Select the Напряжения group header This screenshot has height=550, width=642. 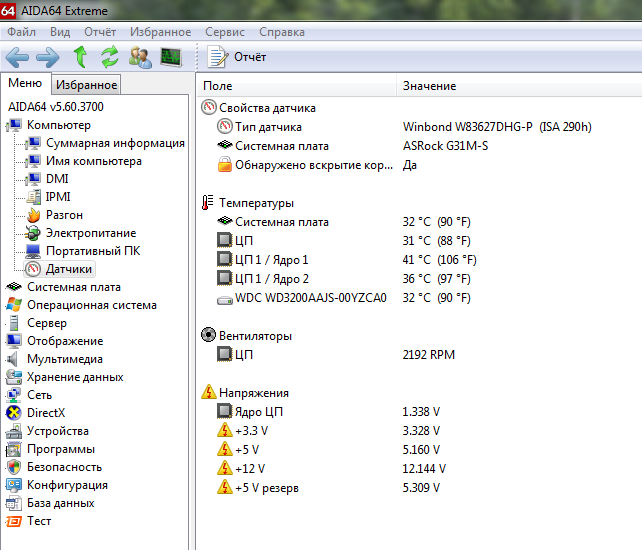245,393
